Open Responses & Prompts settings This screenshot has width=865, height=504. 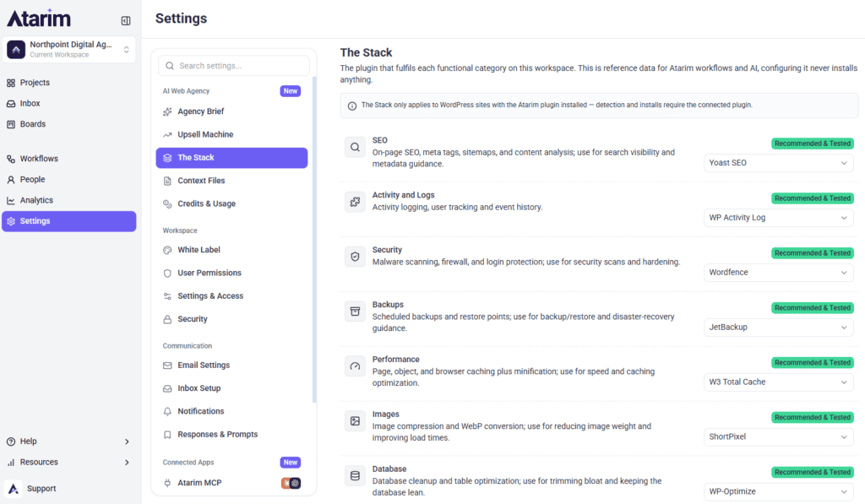pos(231,435)
